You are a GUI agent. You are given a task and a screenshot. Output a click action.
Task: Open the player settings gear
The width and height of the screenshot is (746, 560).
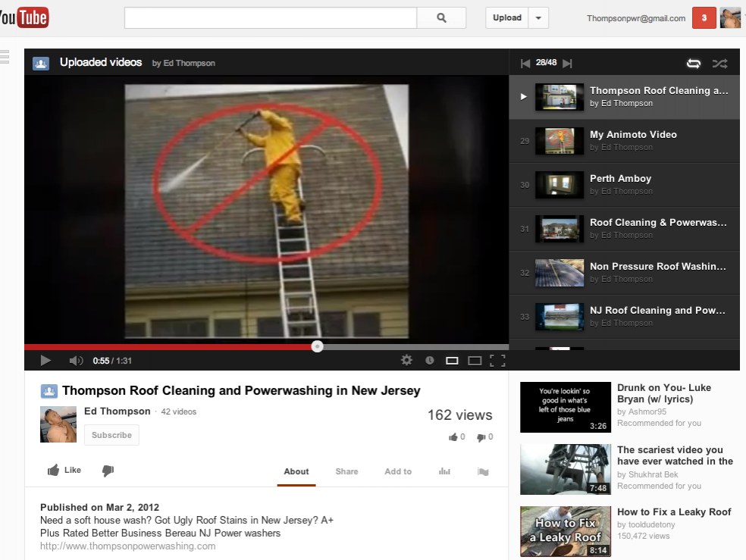tap(407, 361)
